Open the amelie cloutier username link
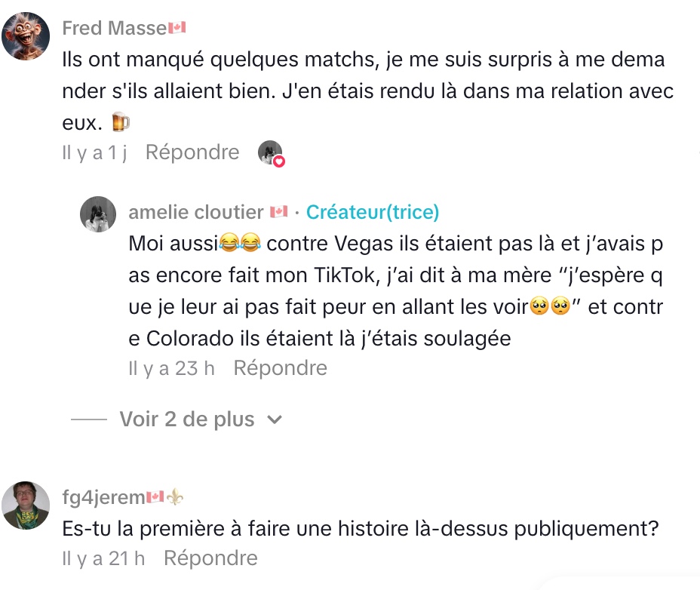This screenshot has height=590, width=700. [196, 213]
